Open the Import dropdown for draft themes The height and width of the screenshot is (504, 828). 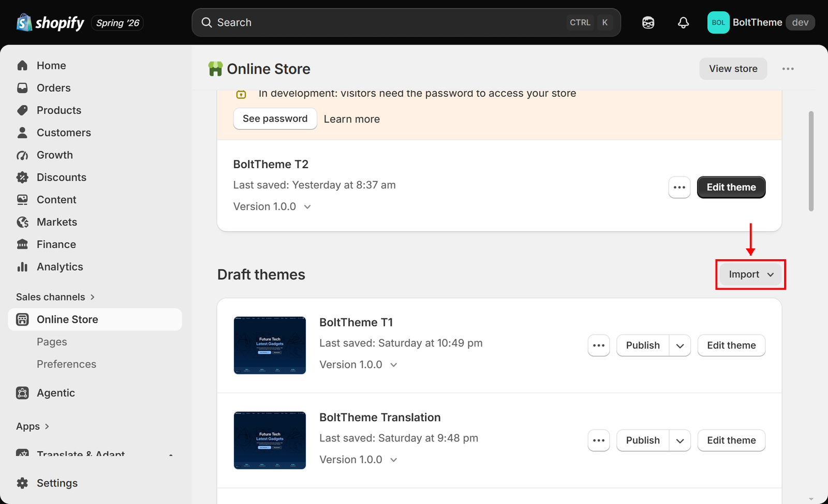click(x=750, y=274)
